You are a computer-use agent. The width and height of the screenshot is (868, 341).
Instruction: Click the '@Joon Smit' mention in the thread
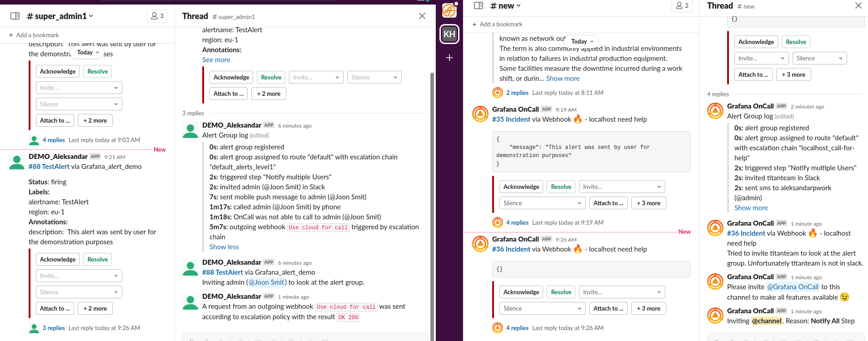(266, 282)
